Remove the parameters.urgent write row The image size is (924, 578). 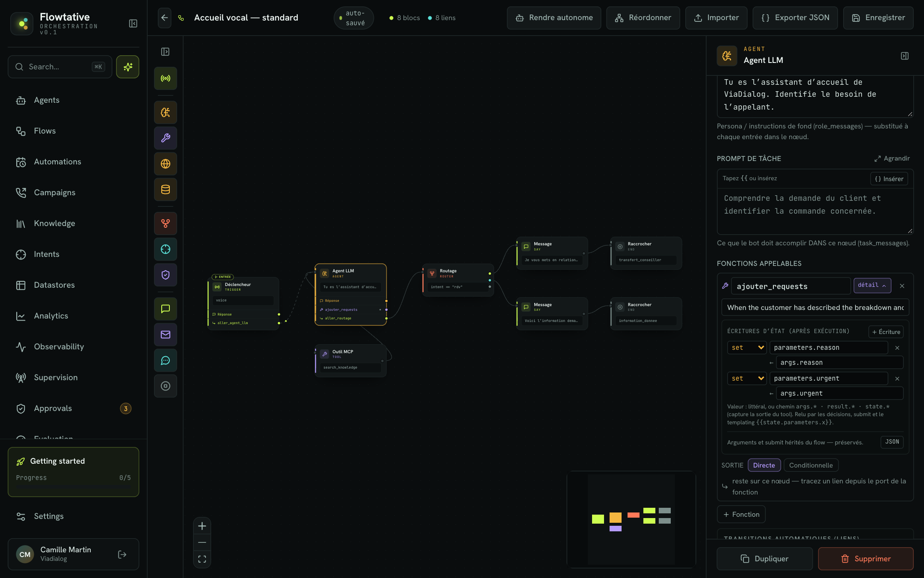pyautogui.click(x=897, y=379)
